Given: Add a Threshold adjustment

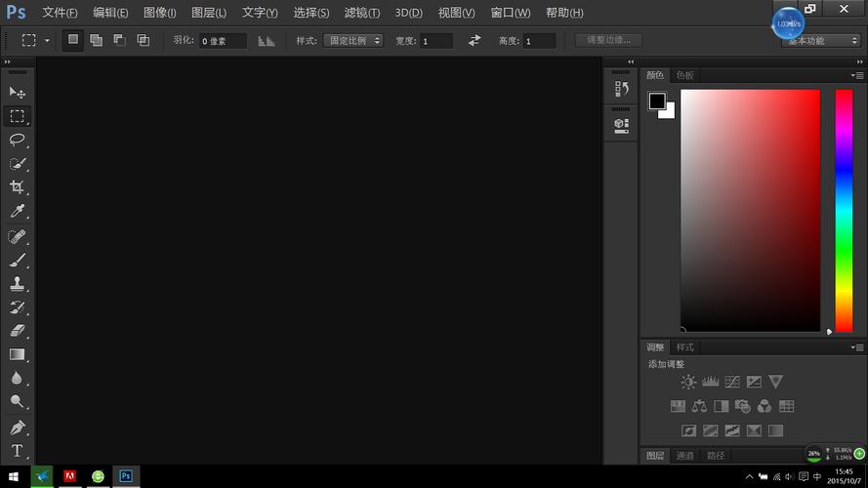Looking at the screenshot, I should [x=732, y=430].
